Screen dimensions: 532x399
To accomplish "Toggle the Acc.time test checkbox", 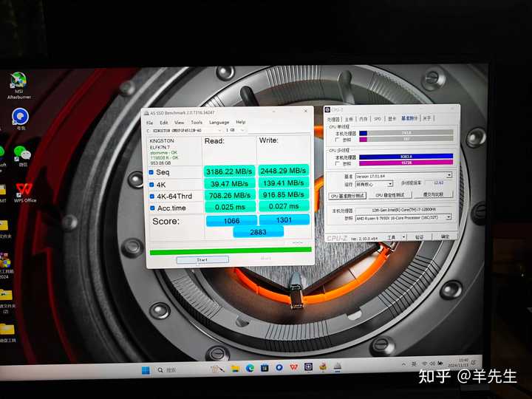I will tap(152, 208).
